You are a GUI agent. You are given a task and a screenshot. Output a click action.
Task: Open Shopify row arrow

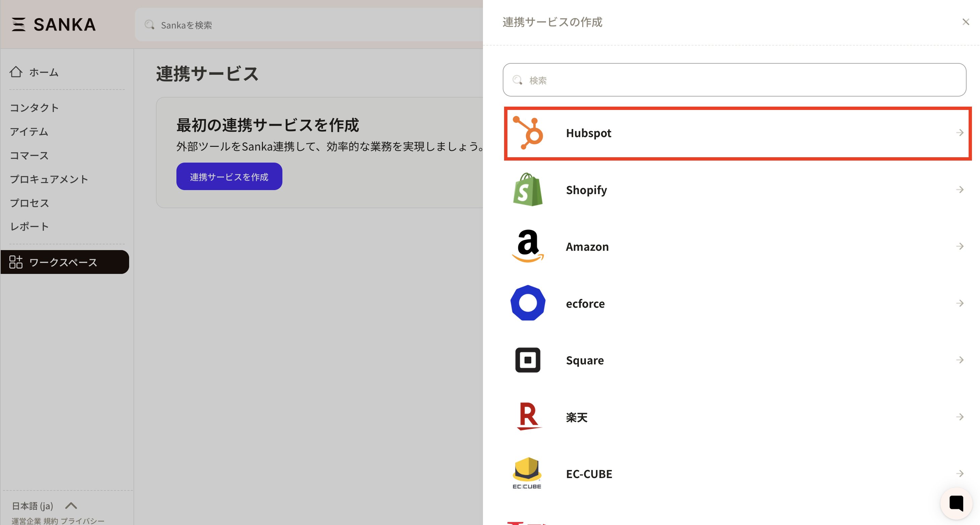point(960,189)
